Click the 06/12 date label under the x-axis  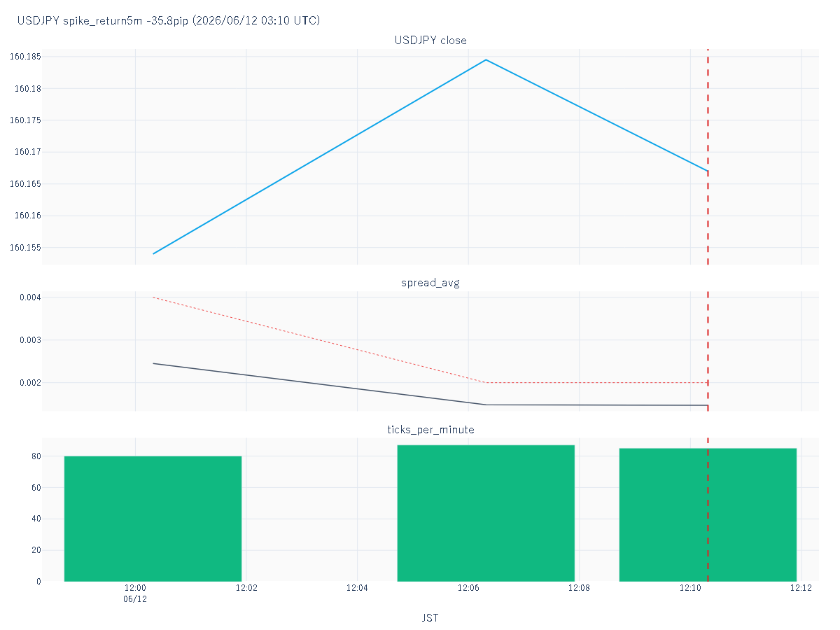point(135,599)
